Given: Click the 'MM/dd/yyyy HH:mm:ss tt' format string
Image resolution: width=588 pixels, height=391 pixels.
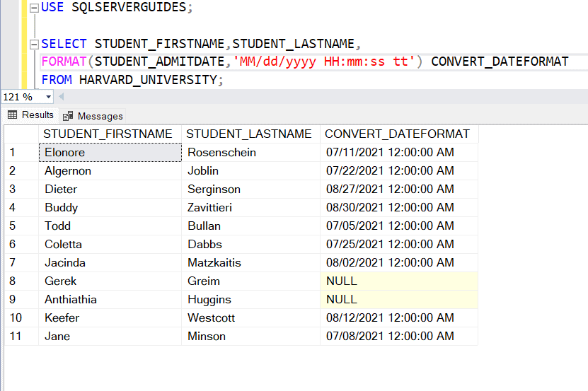Looking at the screenshot, I should 324,62.
